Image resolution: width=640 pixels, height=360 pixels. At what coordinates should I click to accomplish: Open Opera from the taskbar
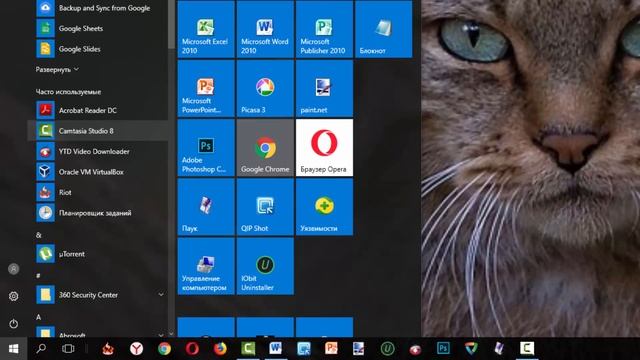pos(192,349)
